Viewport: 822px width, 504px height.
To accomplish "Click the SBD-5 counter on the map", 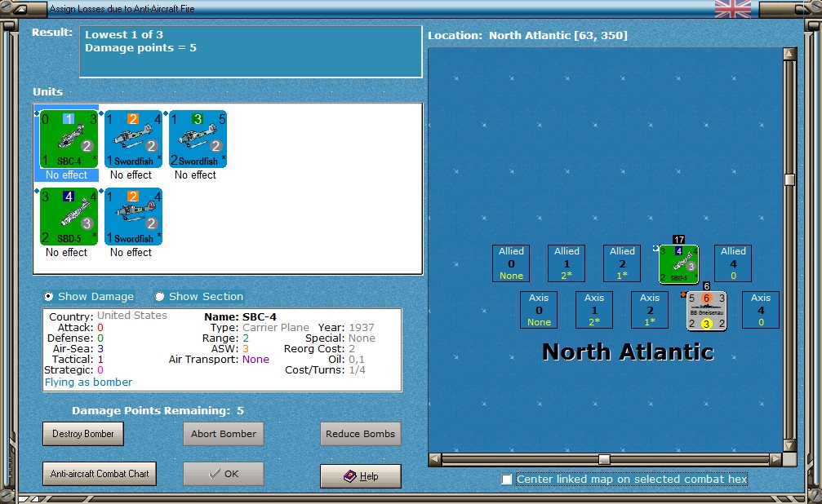I will point(678,264).
